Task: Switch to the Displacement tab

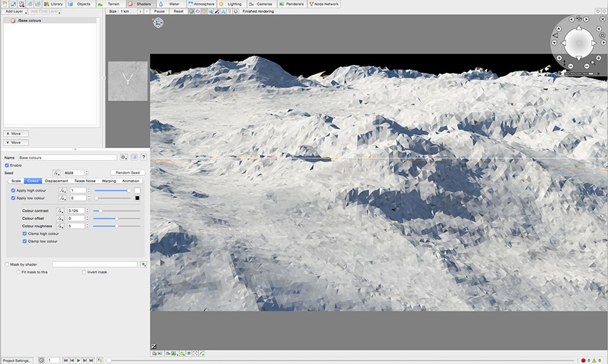Action: click(56, 181)
